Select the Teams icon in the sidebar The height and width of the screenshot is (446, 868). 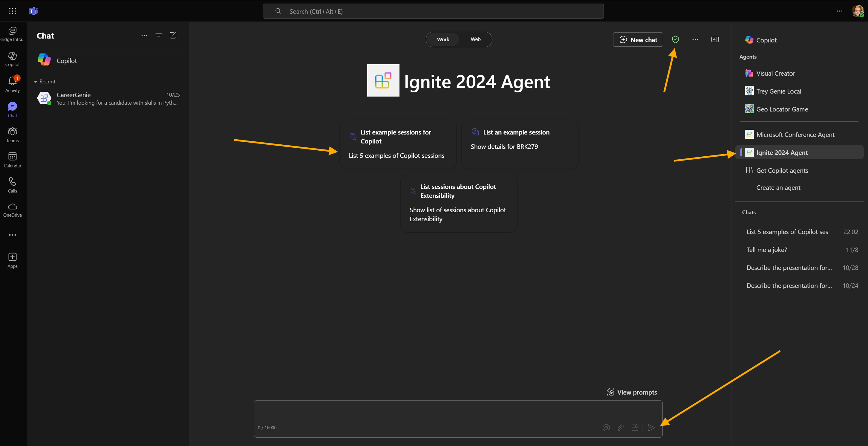13,134
